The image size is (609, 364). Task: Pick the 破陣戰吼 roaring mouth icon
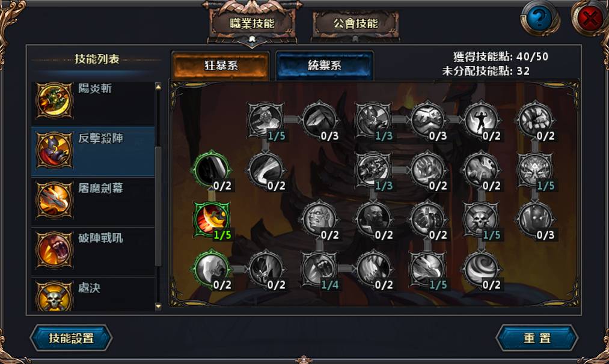point(54,250)
